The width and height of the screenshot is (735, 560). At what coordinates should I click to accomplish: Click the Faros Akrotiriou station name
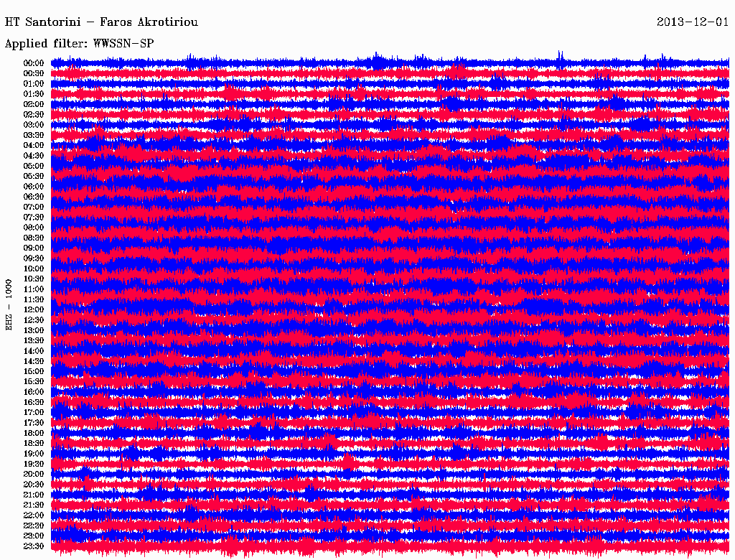149,22
